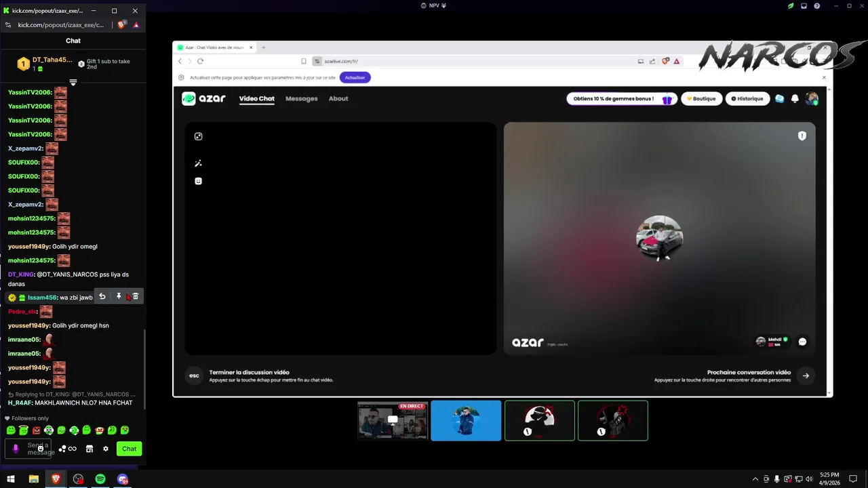
Task: Open the Windows Start menu
Action: tap(11, 479)
